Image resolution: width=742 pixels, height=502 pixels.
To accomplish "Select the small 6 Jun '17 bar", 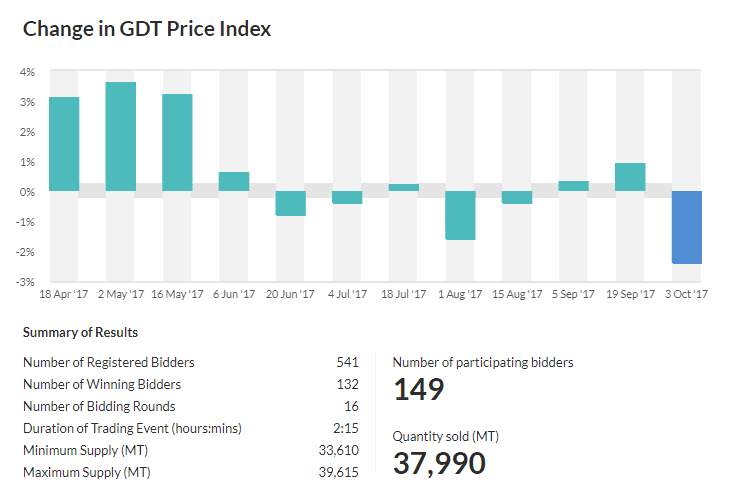I will tap(234, 181).
